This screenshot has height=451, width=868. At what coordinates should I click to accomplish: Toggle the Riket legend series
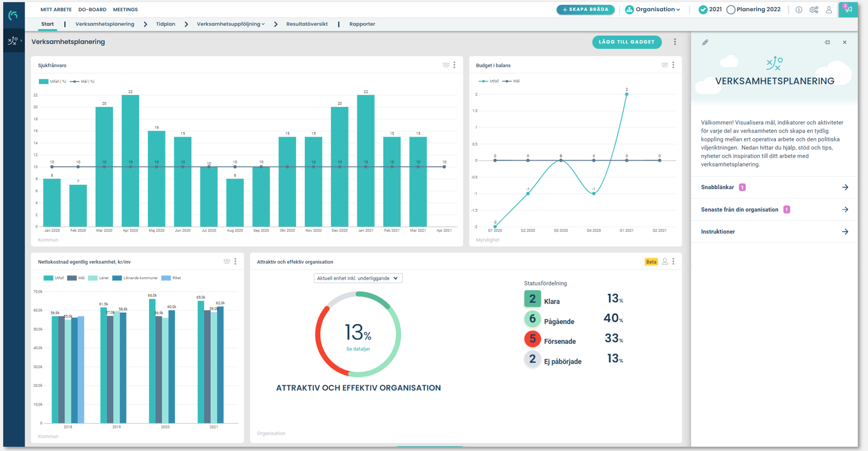pyautogui.click(x=171, y=278)
